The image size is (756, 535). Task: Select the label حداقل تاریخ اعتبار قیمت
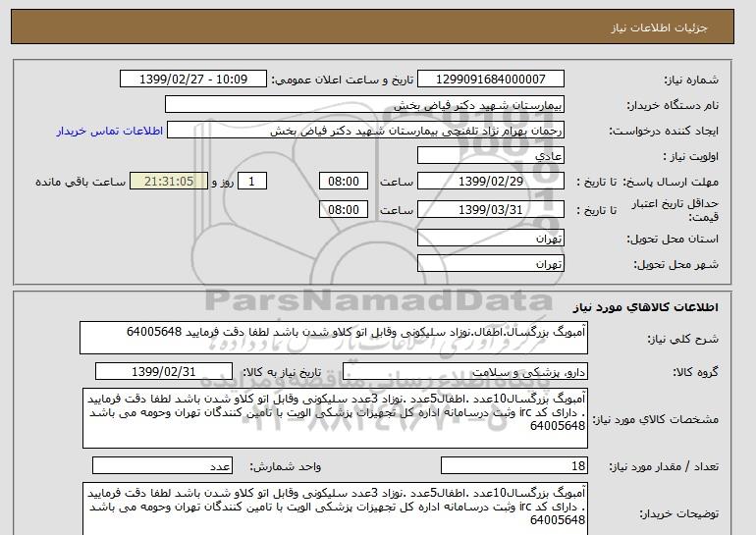pos(675,210)
